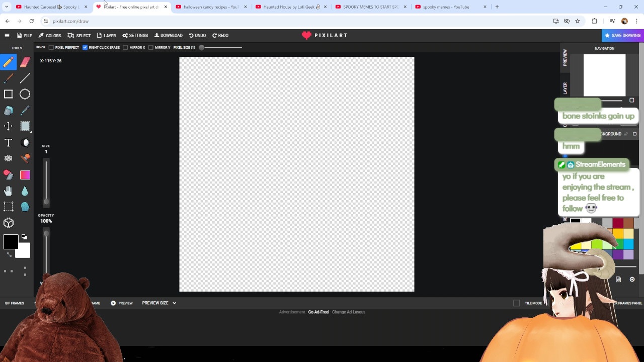Switch to the Haunted Carousel browser tab
Image resolution: width=644 pixels, height=362 pixels.
(x=52, y=7)
